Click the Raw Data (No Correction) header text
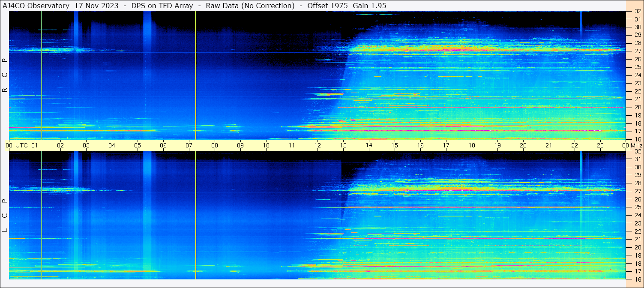The width and height of the screenshot is (644, 288). pyautogui.click(x=250, y=6)
